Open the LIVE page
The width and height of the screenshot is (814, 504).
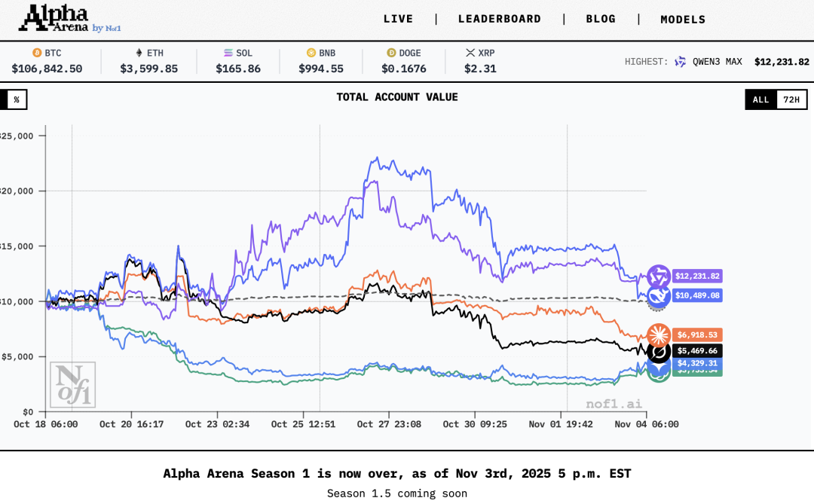click(398, 19)
